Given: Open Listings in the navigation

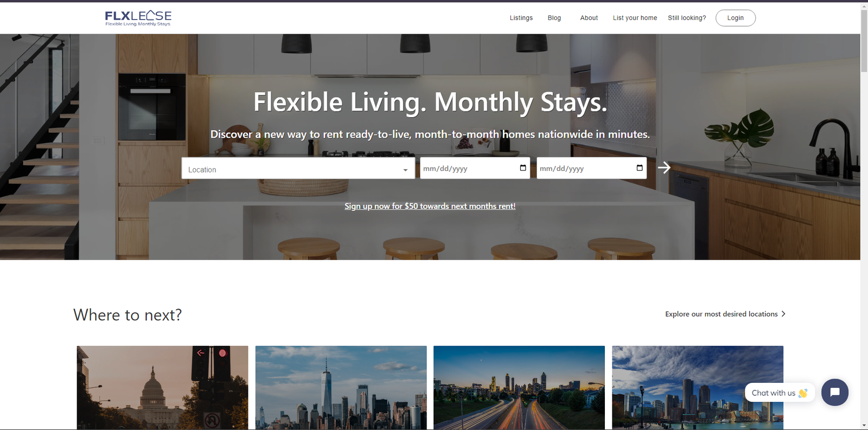Looking at the screenshot, I should click(x=521, y=18).
